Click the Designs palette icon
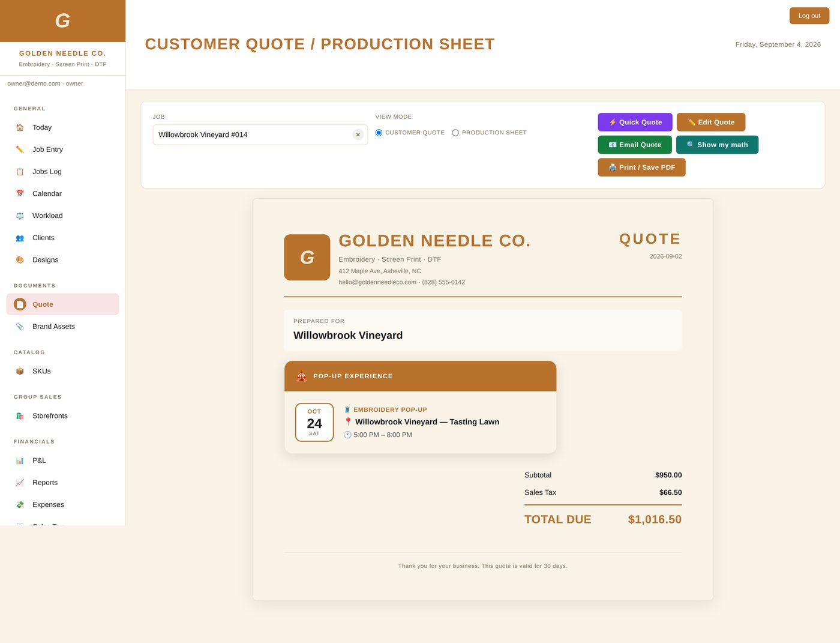This screenshot has width=840, height=643. [x=20, y=260]
